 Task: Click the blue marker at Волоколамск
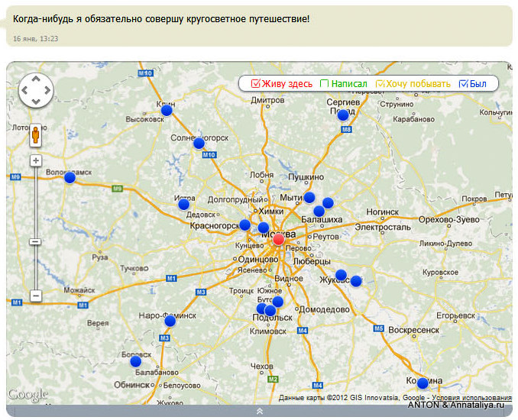coord(70,178)
